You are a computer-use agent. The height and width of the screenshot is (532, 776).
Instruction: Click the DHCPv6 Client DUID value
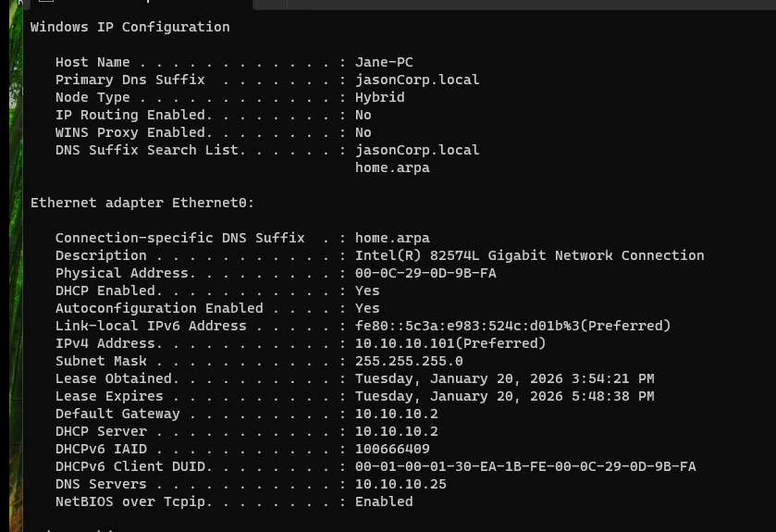pos(525,466)
